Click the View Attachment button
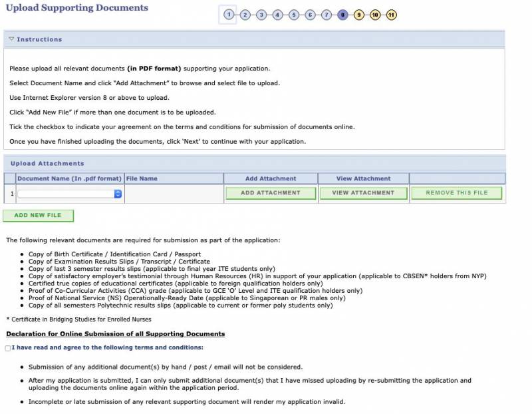 (363, 193)
